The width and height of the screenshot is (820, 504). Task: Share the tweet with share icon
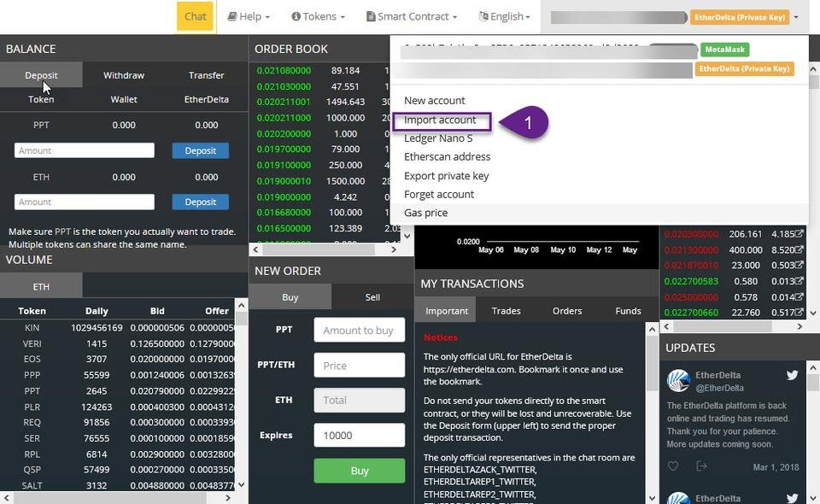click(701, 466)
